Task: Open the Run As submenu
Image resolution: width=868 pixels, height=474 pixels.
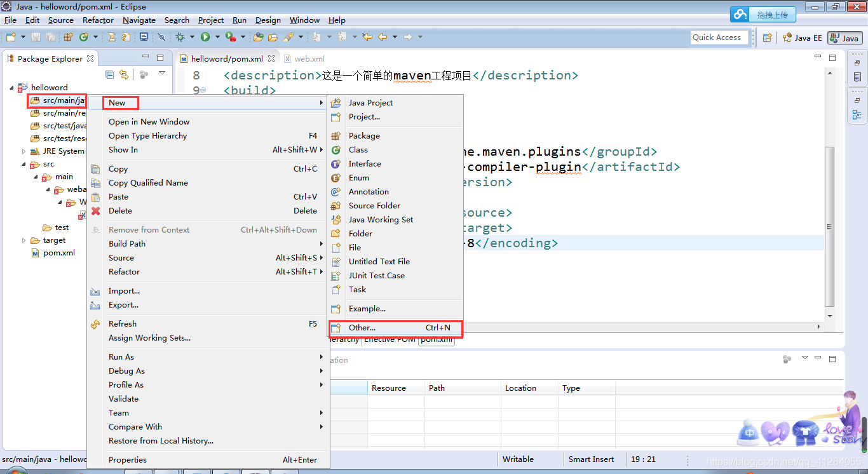Action: coord(208,357)
